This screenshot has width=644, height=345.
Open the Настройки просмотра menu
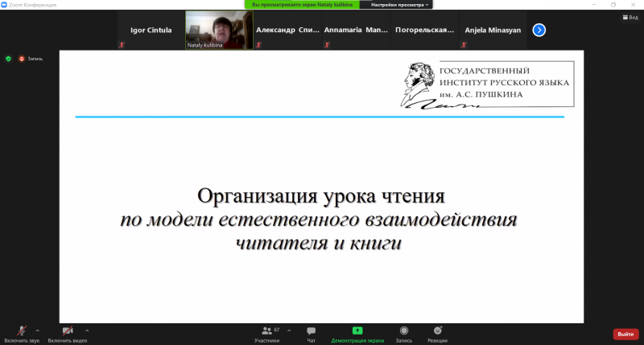tap(396, 4)
